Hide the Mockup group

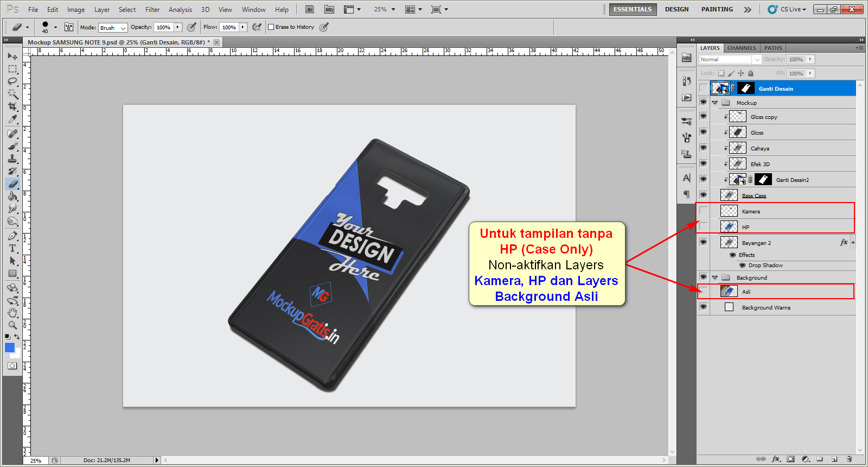pos(704,102)
